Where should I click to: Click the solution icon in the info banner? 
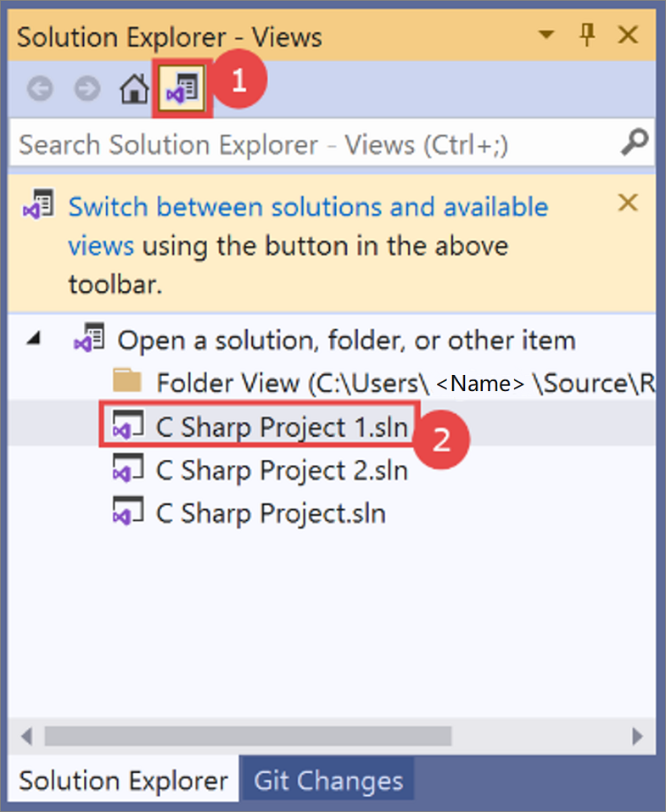click(38, 204)
